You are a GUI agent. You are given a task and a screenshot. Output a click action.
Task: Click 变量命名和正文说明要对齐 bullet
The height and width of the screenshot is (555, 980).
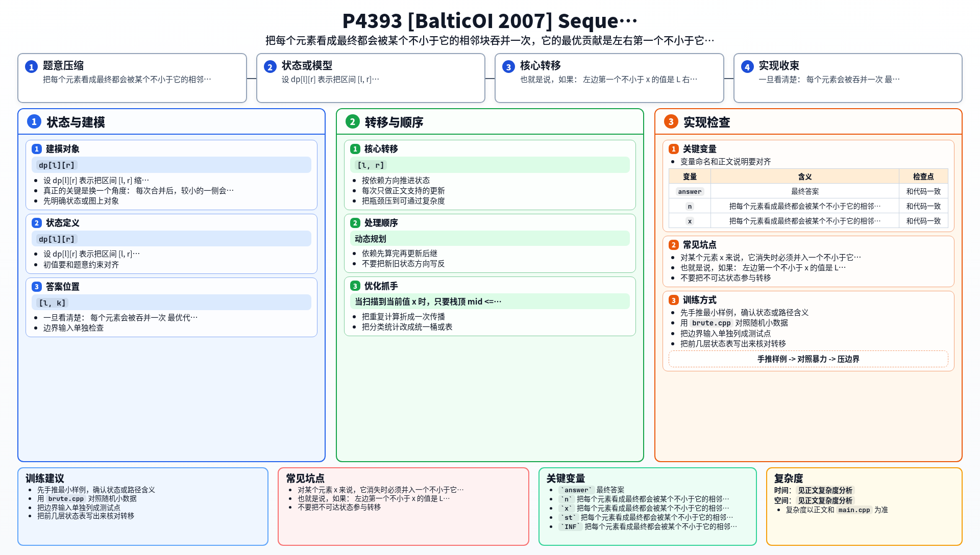pos(725,162)
